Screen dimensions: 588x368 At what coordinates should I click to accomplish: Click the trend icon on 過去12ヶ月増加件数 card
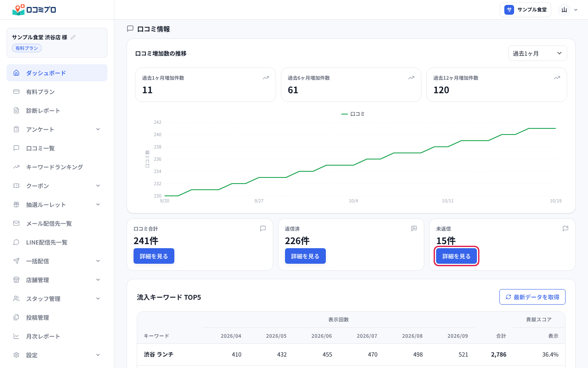(557, 78)
